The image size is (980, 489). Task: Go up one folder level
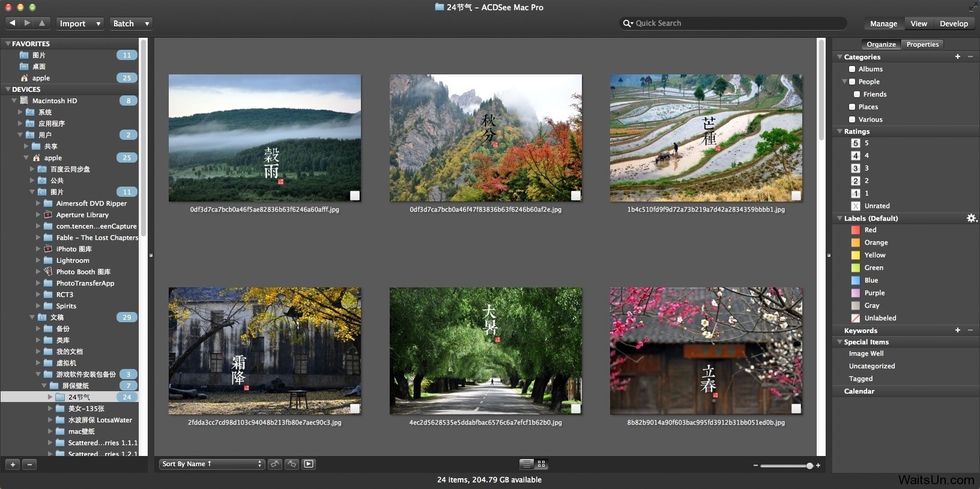(x=42, y=23)
